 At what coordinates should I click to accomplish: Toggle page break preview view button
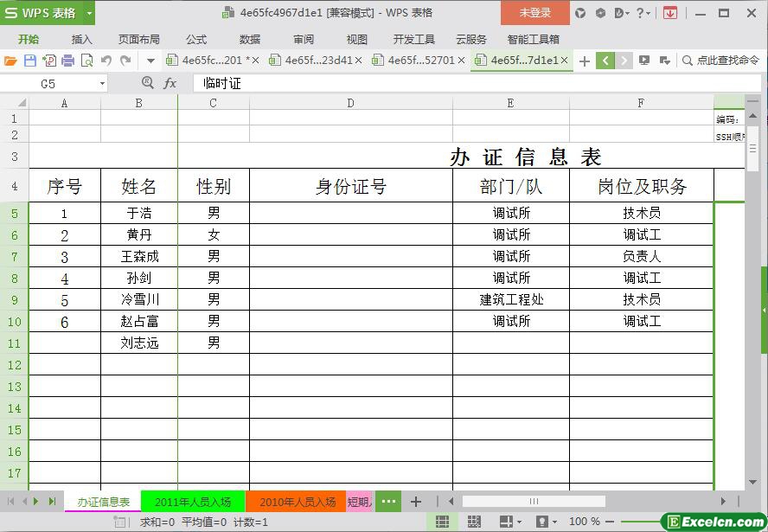coord(474,522)
